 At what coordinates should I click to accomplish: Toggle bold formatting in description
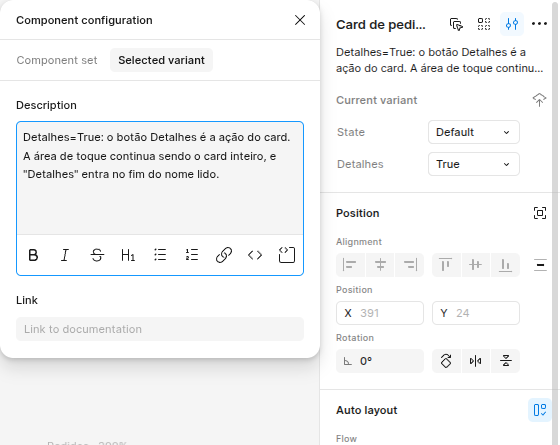(33, 255)
